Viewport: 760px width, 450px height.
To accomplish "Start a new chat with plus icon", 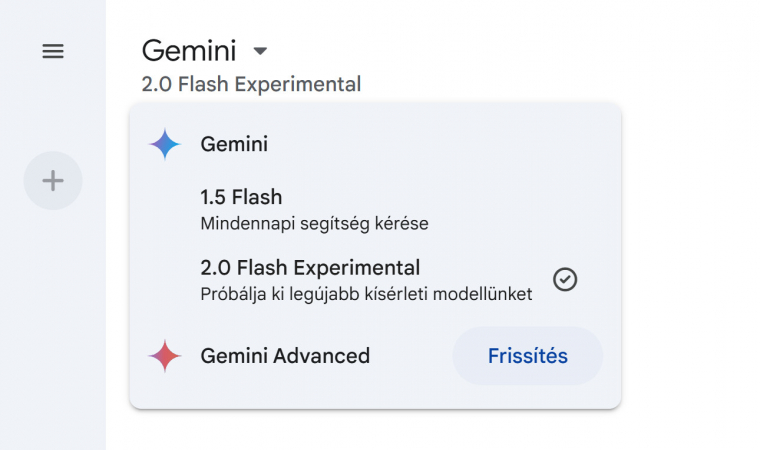I will [x=53, y=181].
